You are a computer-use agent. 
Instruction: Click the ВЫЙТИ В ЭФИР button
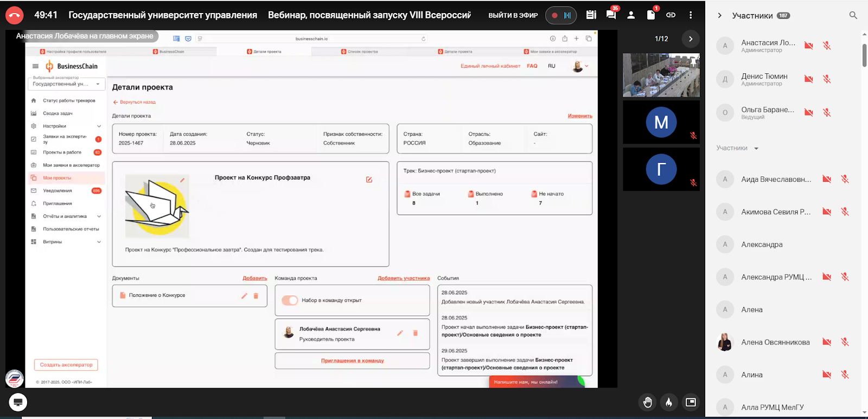point(513,15)
